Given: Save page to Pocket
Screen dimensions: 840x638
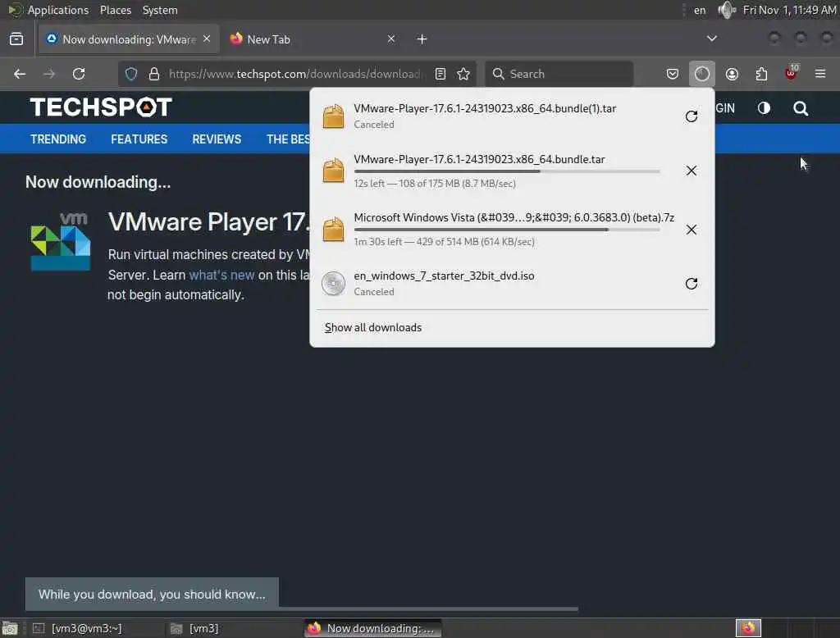Looking at the screenshot, I should (x=673, y=74).
